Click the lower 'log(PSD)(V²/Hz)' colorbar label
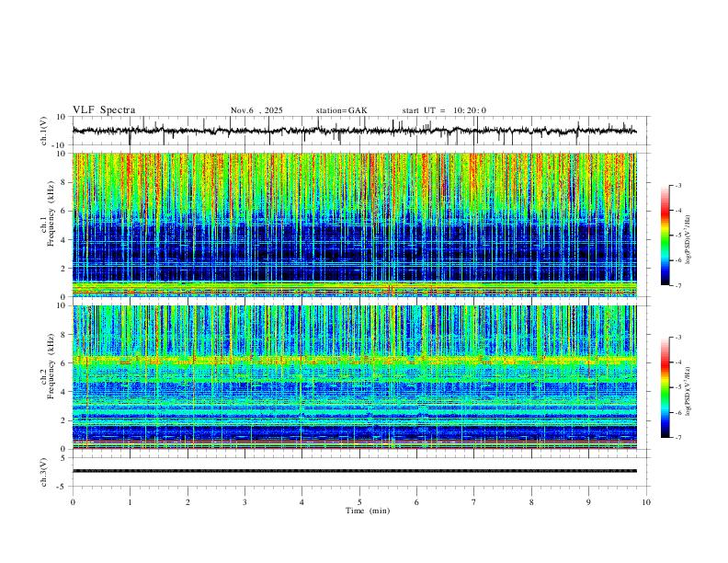 click(688, 391)
